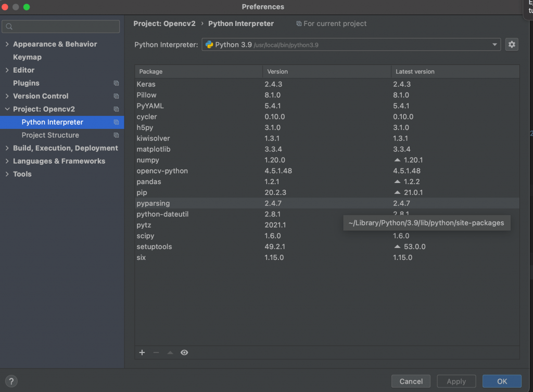This screenshot has height=392, width=533.
Task: Upgrade numpy using its 1.20.1 arrow icon
Action: coord(397,160)
